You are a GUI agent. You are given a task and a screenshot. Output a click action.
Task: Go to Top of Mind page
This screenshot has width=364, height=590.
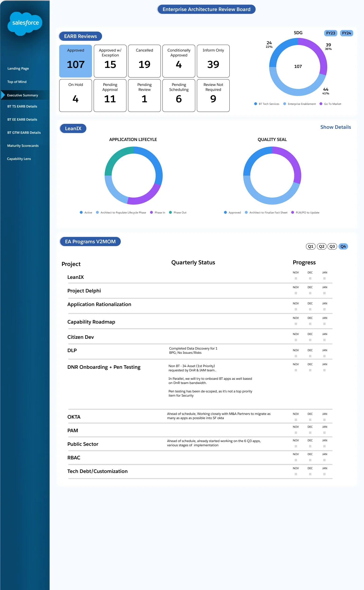(17, 82)
